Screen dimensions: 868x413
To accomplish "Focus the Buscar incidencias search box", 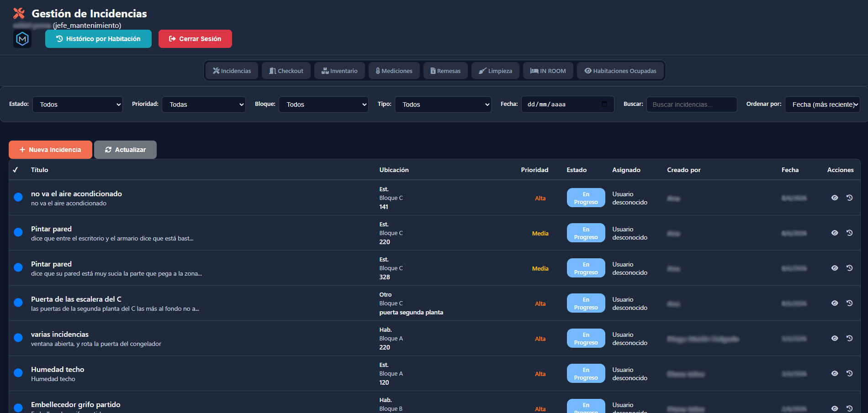I will [x=692, y=105].
